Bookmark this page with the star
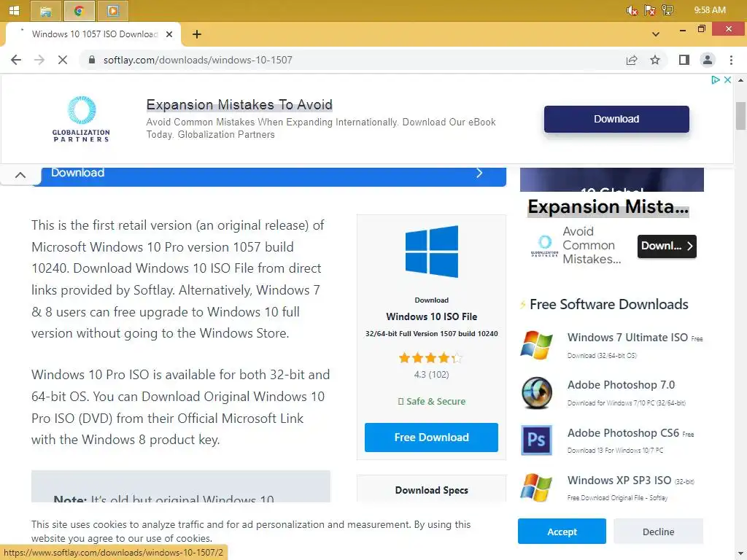This screenshot has height=560, width=747. click(655, 60)
